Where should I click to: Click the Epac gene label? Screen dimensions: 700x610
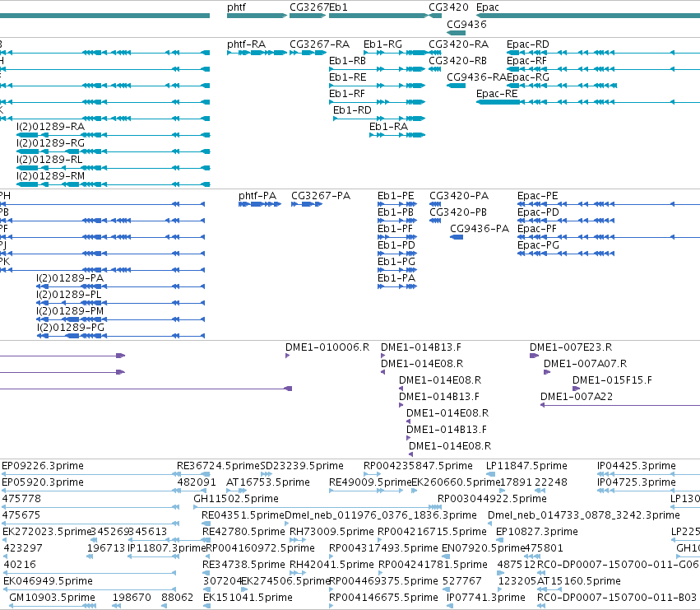(488, 7)
